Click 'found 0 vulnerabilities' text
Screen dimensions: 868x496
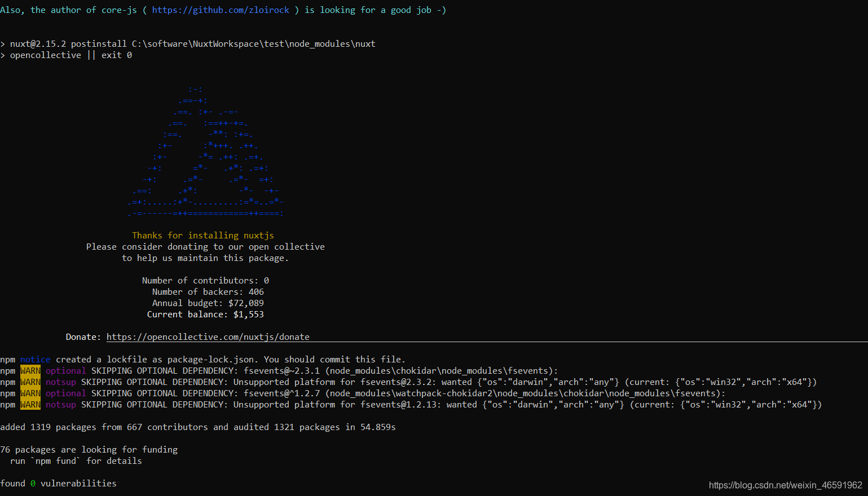click(x=58, y=484)
